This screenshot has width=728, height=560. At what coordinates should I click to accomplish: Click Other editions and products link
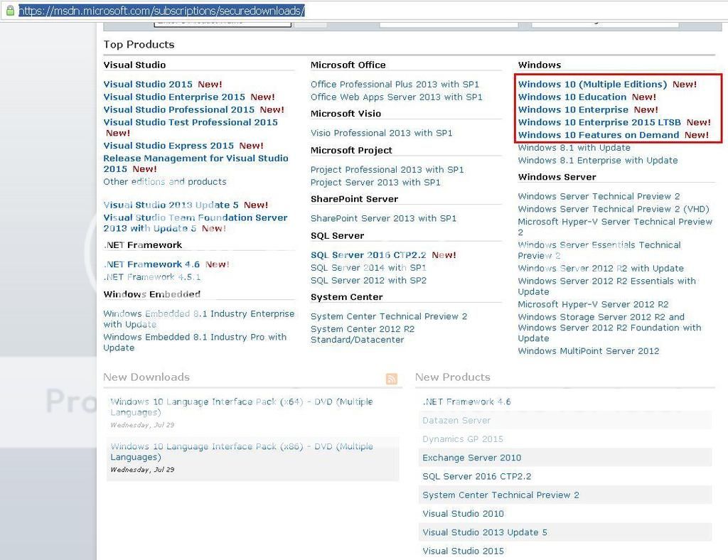pyautogui.click(x=164, y=182)
